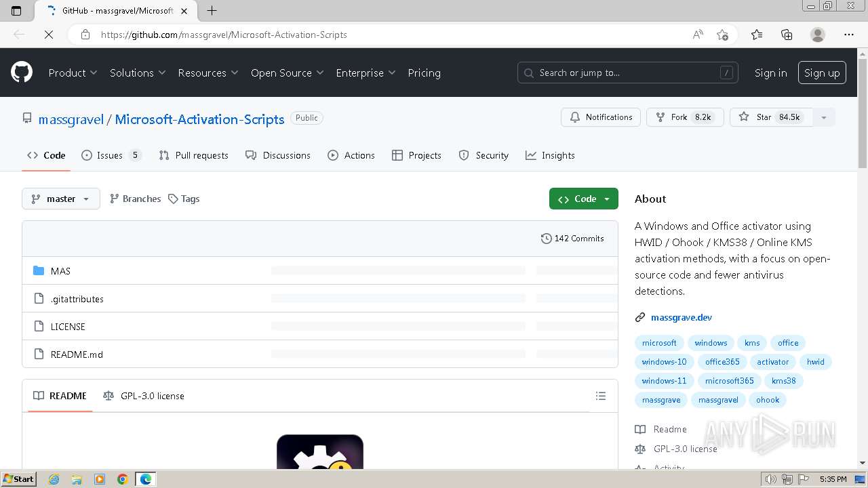Image resolution: width=868 pixels, height=488 pixels.
Task: Click the GitHub logo icon
Action: 22,73
